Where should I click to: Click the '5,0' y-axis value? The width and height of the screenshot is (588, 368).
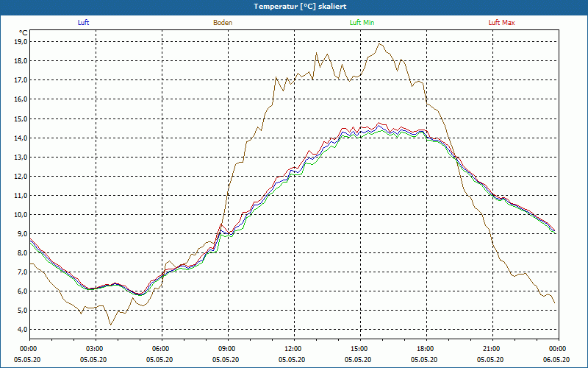point(23,310)
